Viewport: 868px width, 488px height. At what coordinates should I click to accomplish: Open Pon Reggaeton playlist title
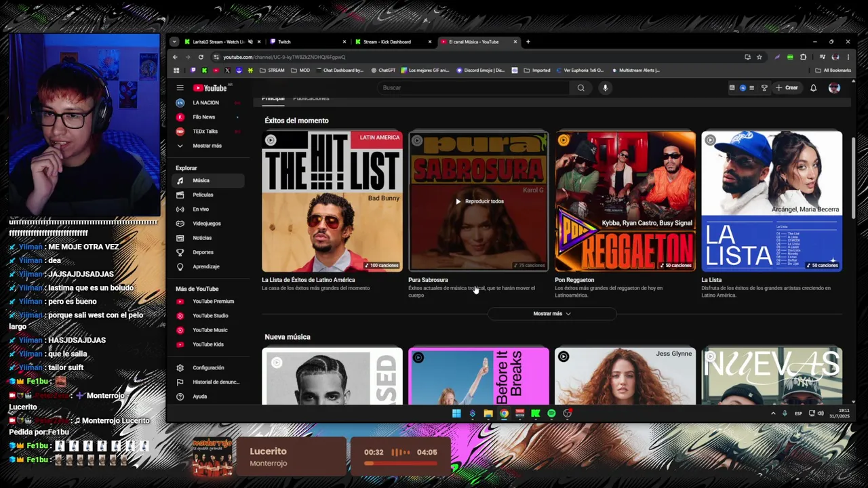click(x=574, y=280)
